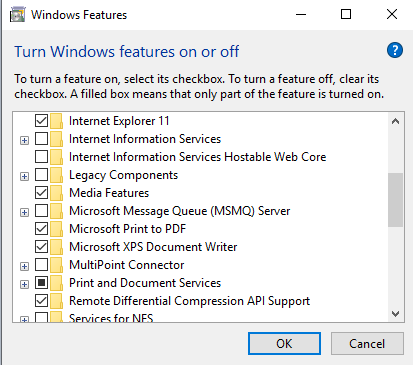Viewport: 413px width, 365px height.
Task: Expand the Internet Information Services node
Action: [x=24, y=140]
